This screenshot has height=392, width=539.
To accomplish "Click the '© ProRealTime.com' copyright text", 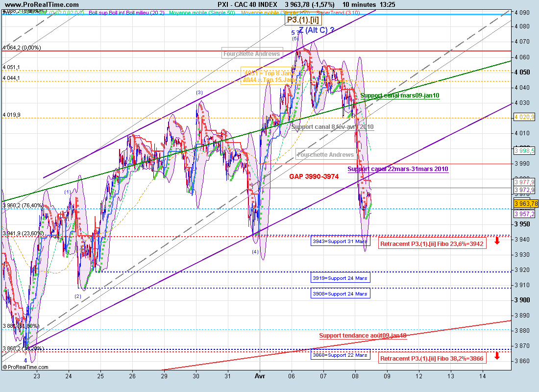I will point(25,367).
